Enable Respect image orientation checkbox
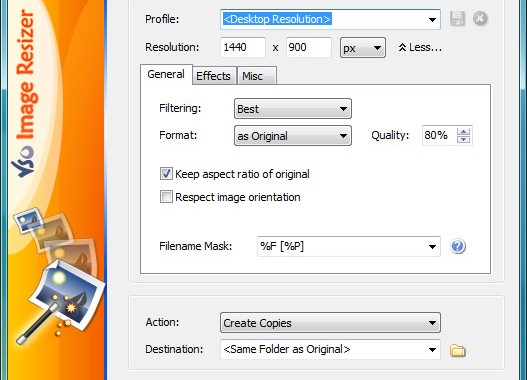Screen dimensions: 527x380 (x=166, y=197)
